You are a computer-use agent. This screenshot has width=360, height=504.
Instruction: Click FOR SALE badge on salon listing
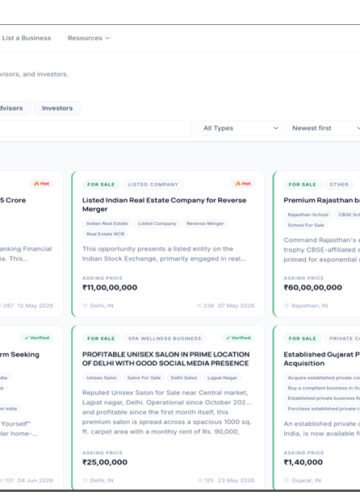click(x=101, y=338)
